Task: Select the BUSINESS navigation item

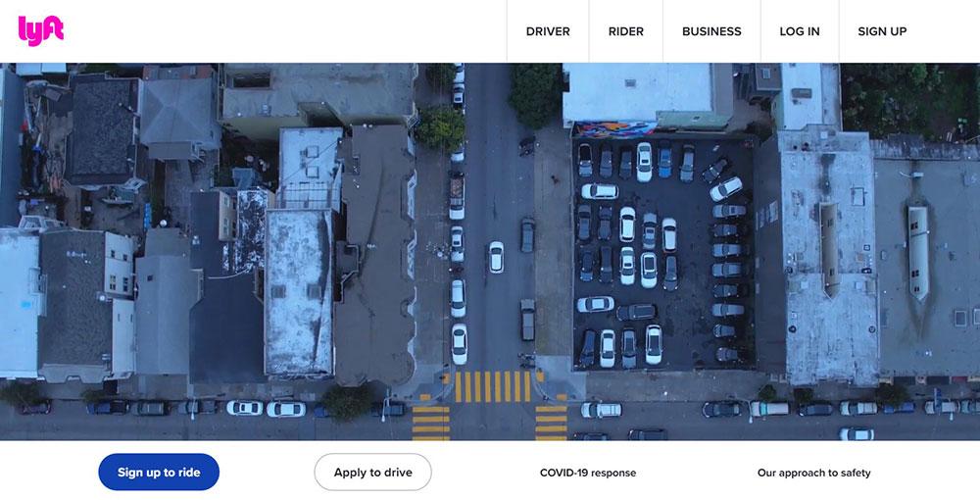Action: point(711,31)
